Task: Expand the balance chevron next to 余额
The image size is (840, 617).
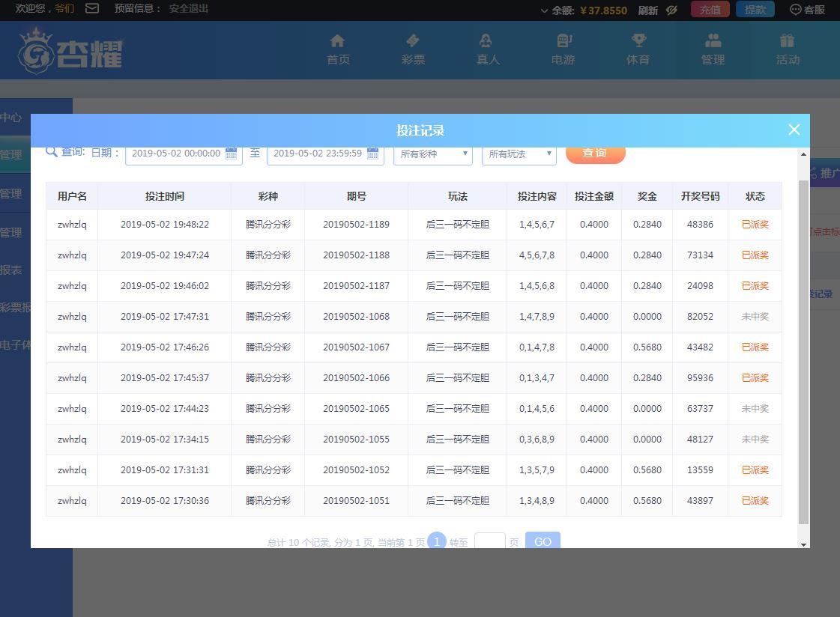Action: 545,10
